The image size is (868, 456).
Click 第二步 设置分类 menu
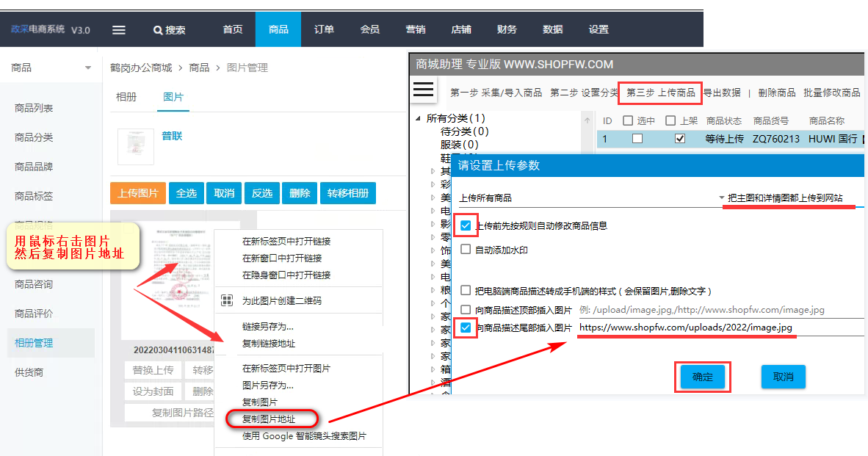pos(584,93)
